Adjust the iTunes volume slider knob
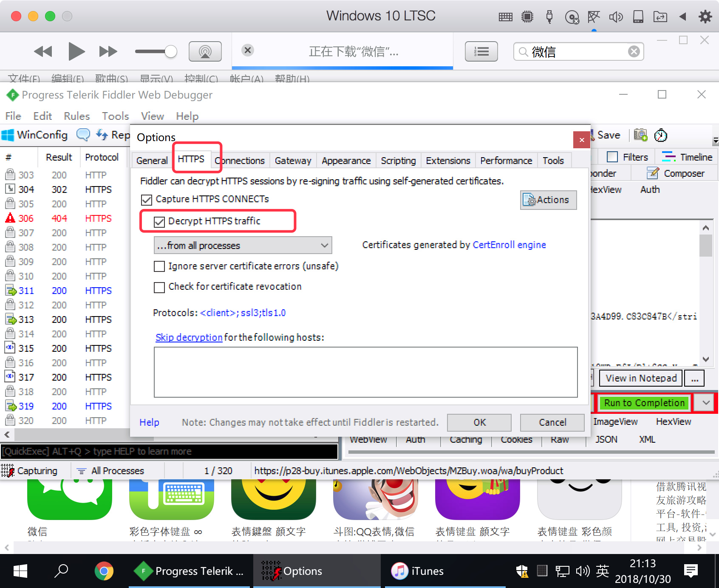This screenshot has width=719, height=588. pos(170,51)
